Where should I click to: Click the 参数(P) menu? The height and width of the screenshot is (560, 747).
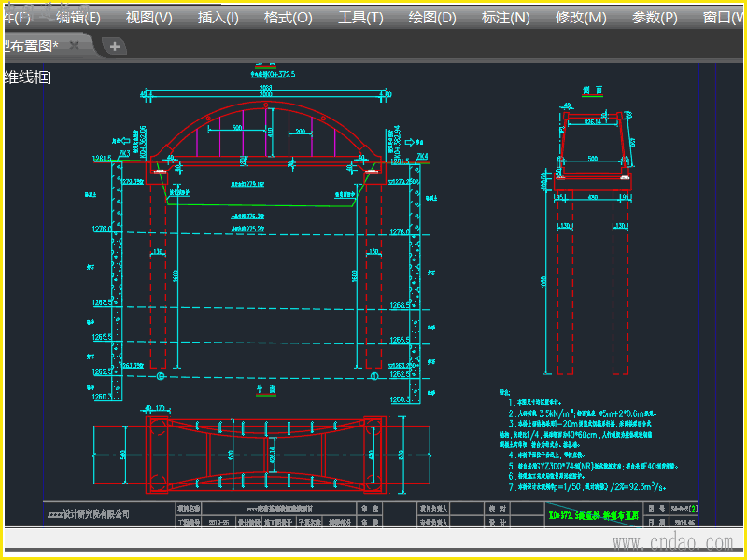(x=655, y=18)
